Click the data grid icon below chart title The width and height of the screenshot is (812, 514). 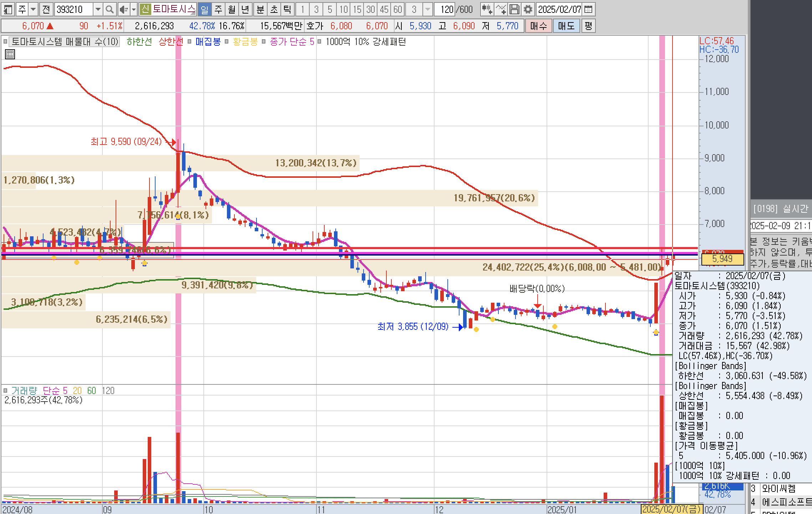click(x=10, y=54)
